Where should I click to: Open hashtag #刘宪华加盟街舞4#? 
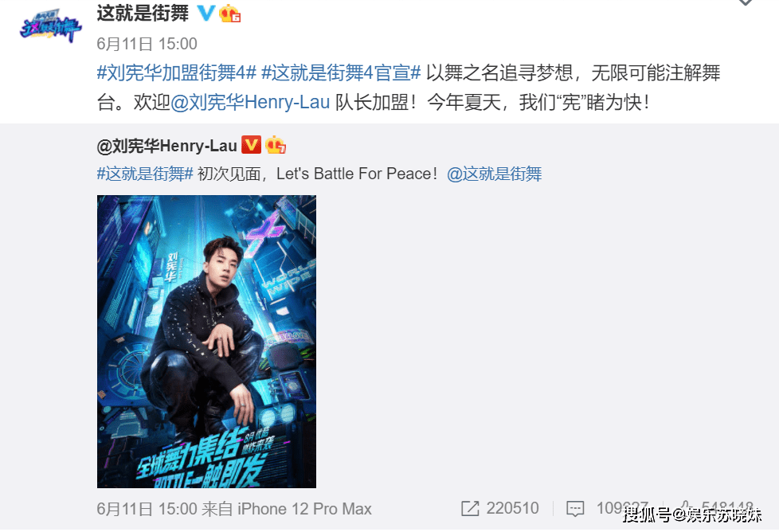click(176, 73)
